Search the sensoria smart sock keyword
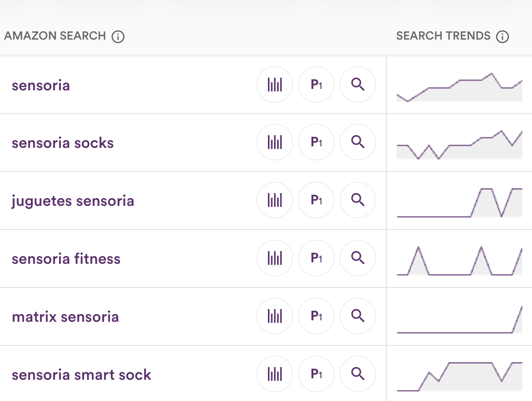 358,374
